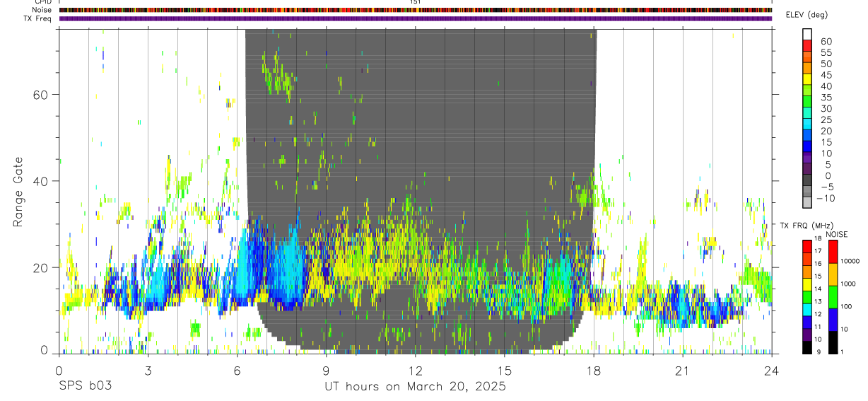Click the '25' value on the ELEV scale
Viewport: 868px width, 401px height.
point(826,120)
